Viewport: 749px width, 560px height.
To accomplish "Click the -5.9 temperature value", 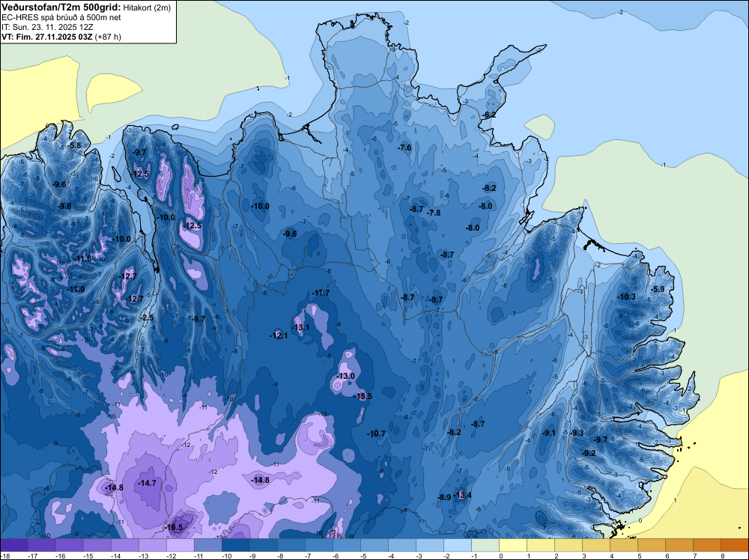I will [x=658, y=289].
